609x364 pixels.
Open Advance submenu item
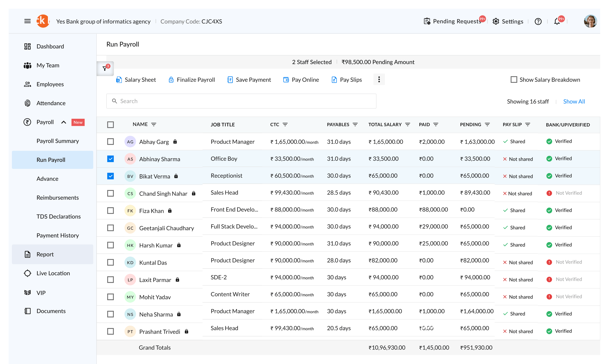(47, 179)
